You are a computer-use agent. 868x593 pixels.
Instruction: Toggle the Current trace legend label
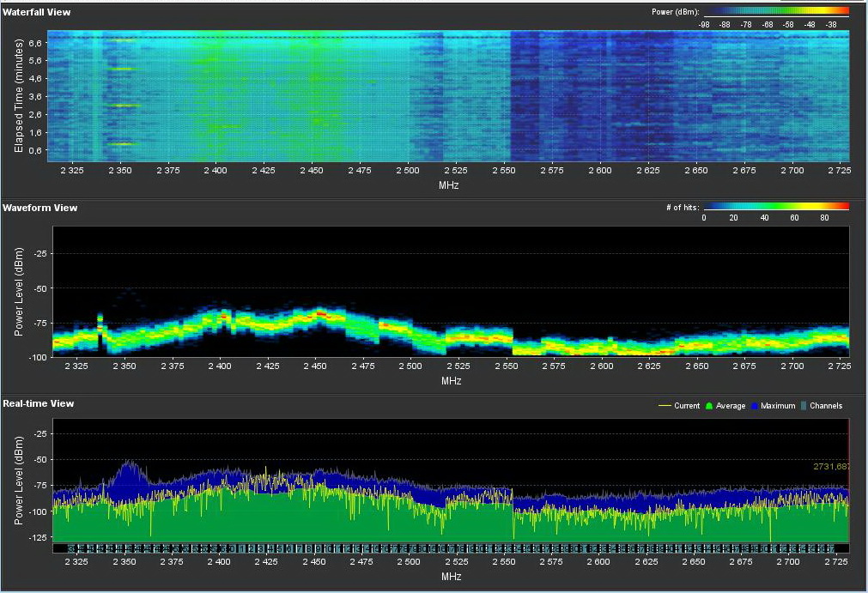687,406
